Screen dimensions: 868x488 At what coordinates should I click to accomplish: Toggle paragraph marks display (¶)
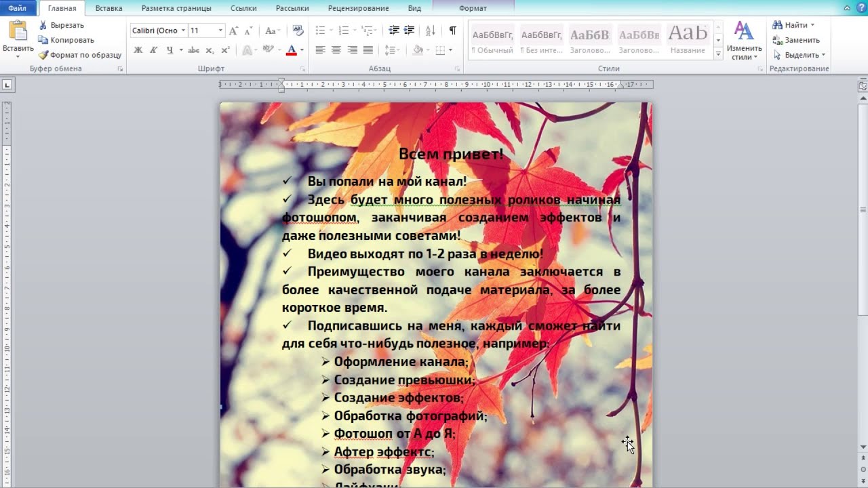pyautogui.click(x=452, y=30)
